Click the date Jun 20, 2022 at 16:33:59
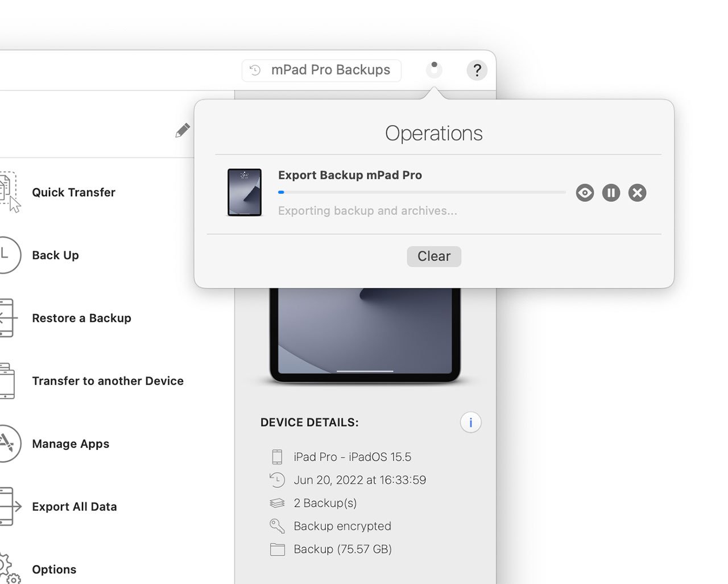Screen dimensions: 728x584 point(359,480)
